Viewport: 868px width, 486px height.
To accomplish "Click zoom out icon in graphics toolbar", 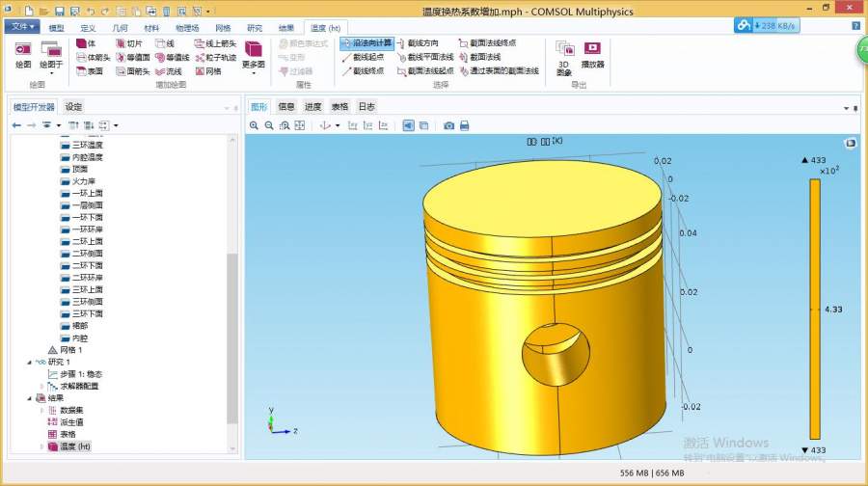I will [x=269, y=125].
